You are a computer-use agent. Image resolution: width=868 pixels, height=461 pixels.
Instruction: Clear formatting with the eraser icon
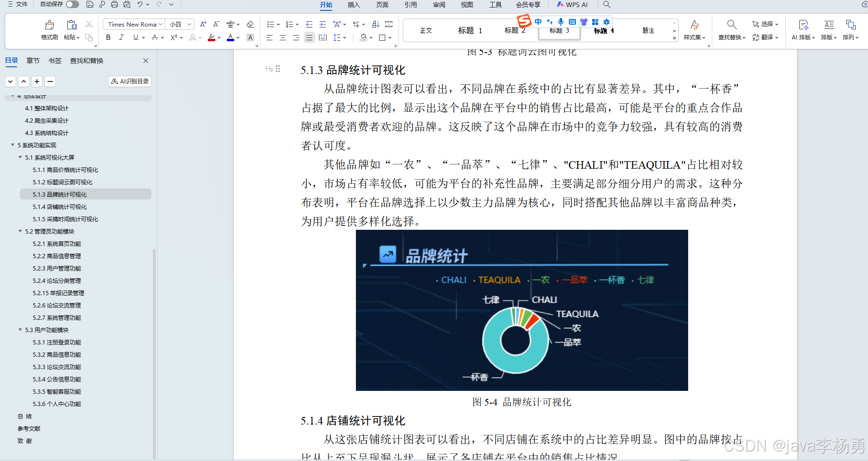(250, 24)
